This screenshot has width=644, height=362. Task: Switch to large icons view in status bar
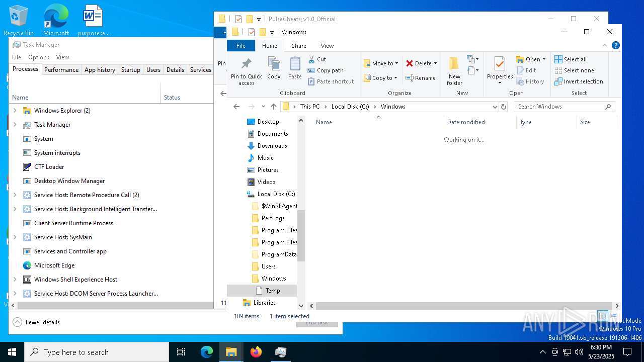pos(614,316)
